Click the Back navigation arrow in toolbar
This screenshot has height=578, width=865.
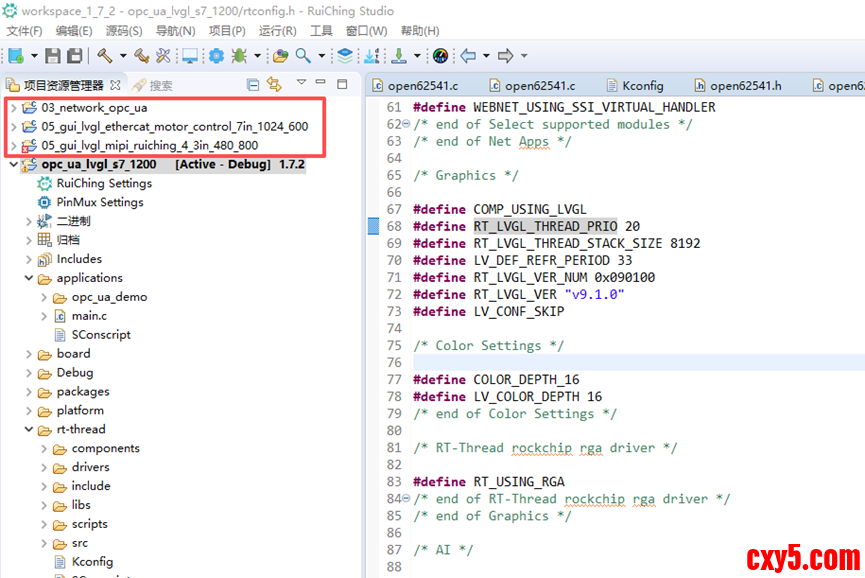tap(468, 56)
